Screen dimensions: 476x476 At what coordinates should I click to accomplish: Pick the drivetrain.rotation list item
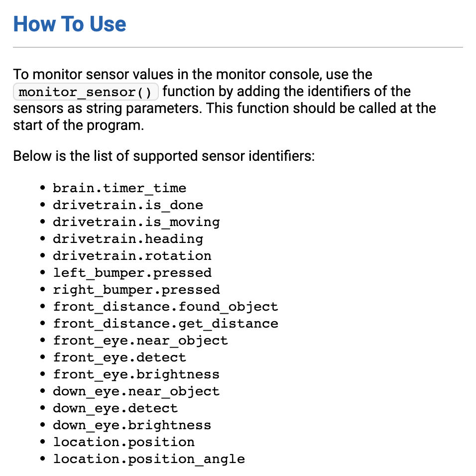click(x=132, y=256)
